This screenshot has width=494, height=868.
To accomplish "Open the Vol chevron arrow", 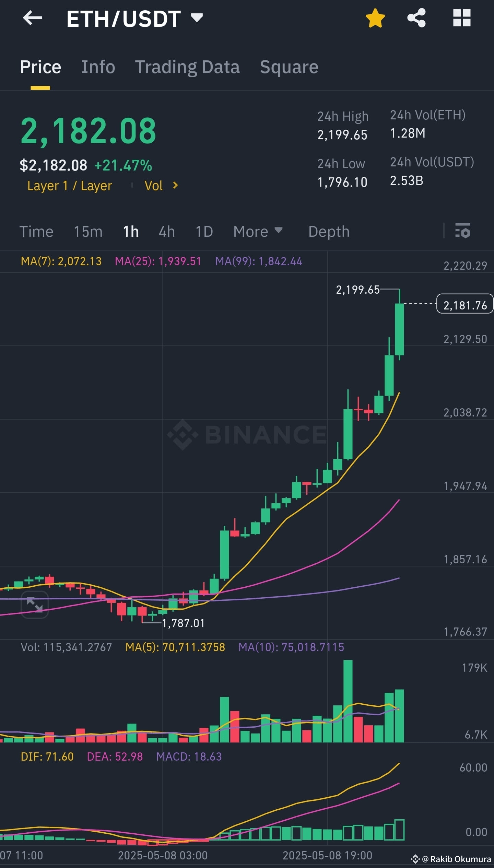I will coord(175,185).
